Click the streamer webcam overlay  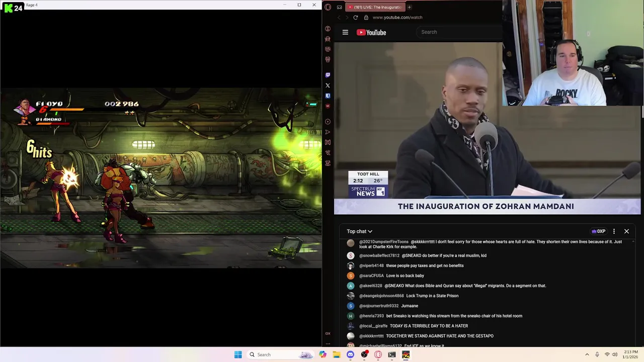[573, 53]
